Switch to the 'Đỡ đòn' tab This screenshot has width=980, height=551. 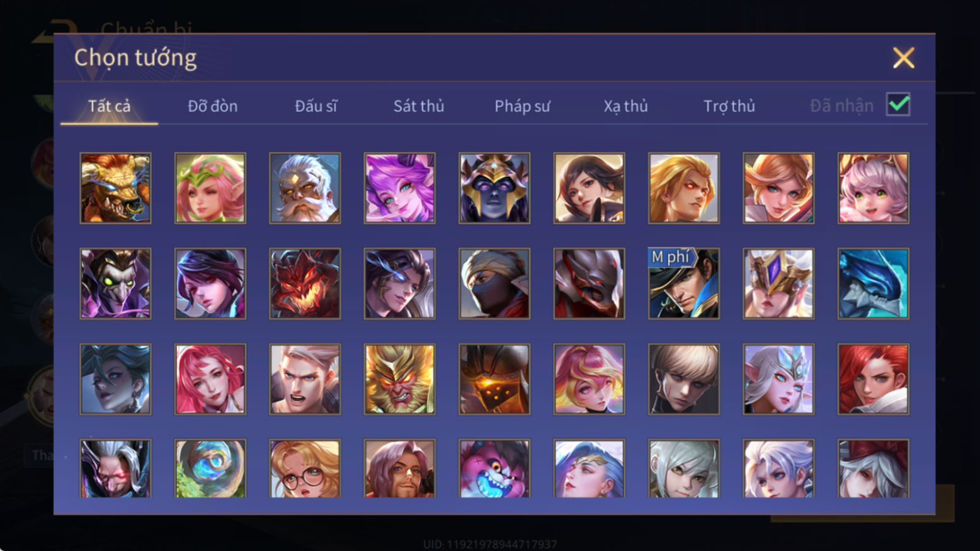[x=213, y=106]
